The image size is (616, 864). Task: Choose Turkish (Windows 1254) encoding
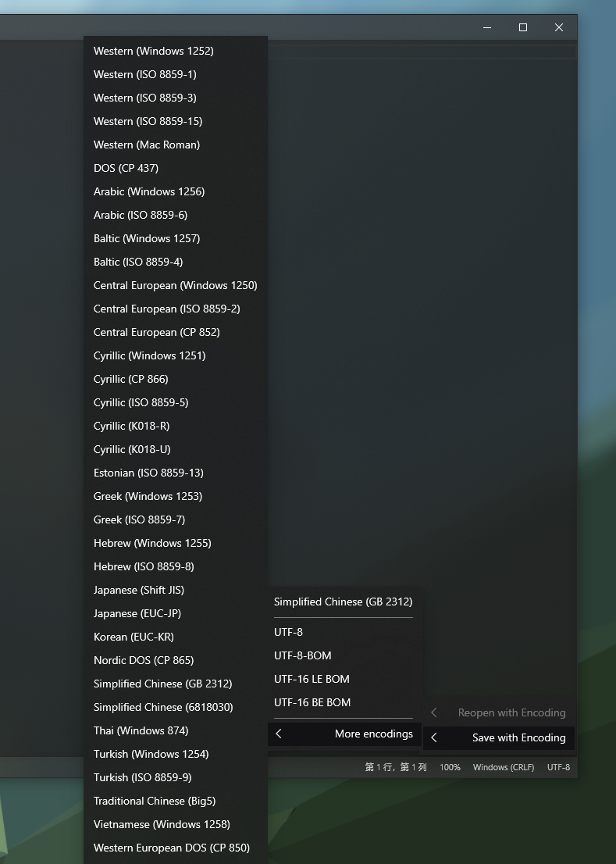(x=176, y=754)
